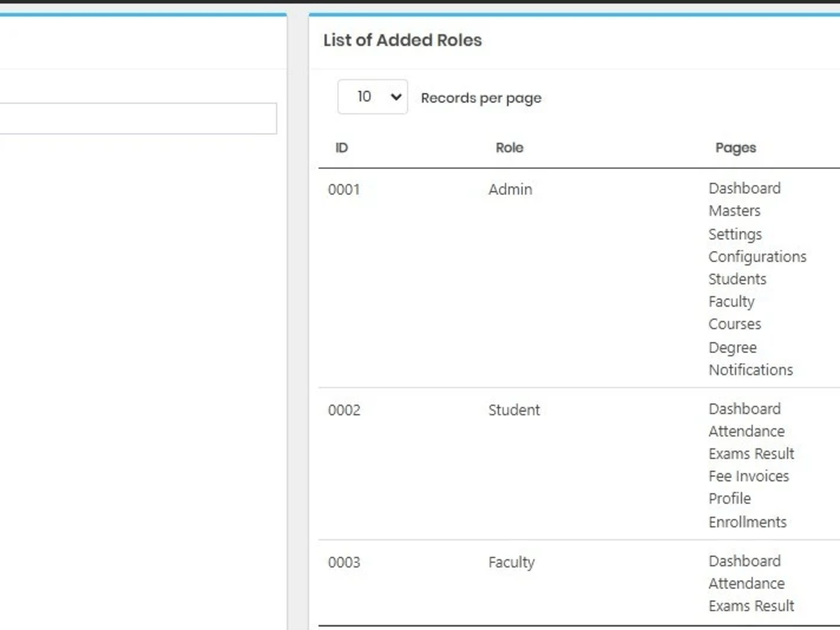Click Settings in the Admin pages
This screenshot has height=630, width=840.
735,234
